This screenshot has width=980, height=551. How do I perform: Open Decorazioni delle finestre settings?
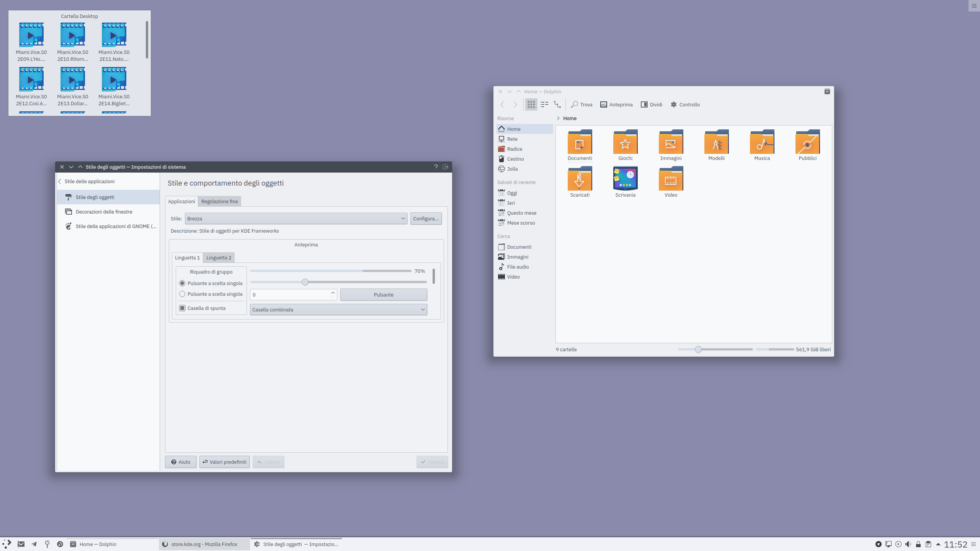(108, 212)
